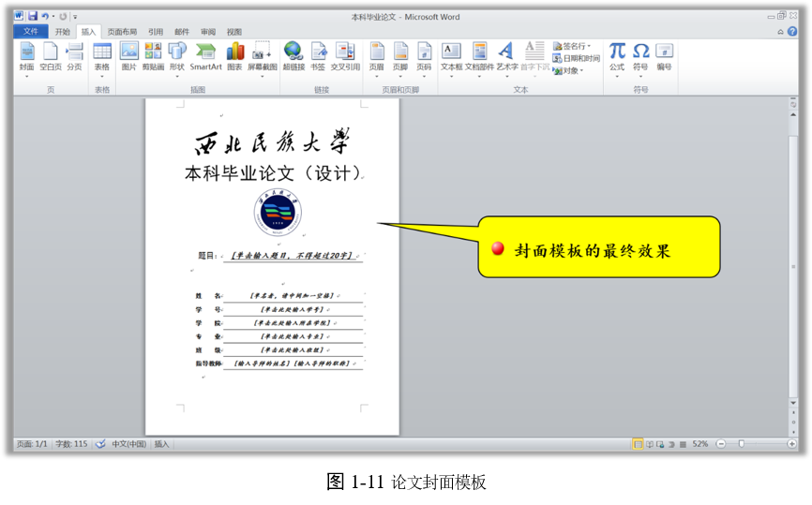Expand the text box (文本框) dropdown arrow
812x505 pixels.
pos(451,76)
